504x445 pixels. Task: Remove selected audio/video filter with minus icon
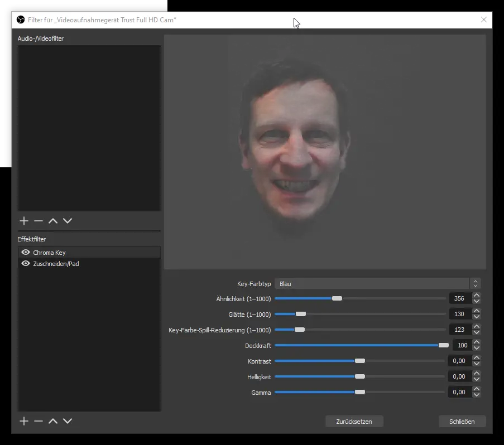(39, 221)
